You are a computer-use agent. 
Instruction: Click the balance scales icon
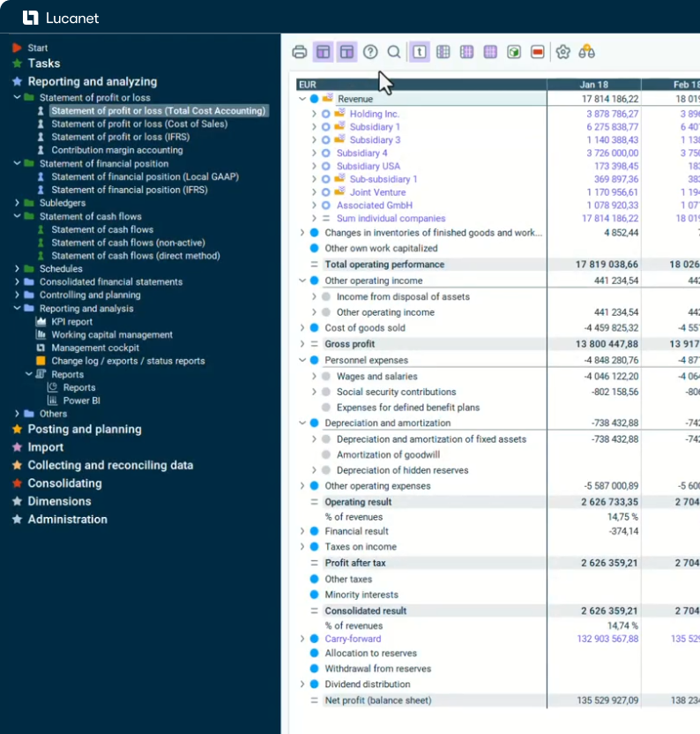pyautogui.click(x=587, y=52)
